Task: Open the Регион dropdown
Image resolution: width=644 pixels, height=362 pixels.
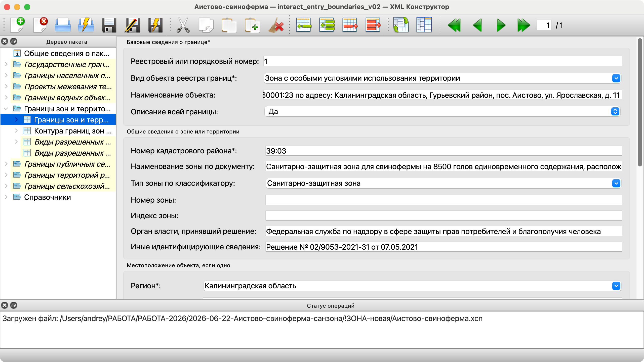Action: click(x=616, y=286)
